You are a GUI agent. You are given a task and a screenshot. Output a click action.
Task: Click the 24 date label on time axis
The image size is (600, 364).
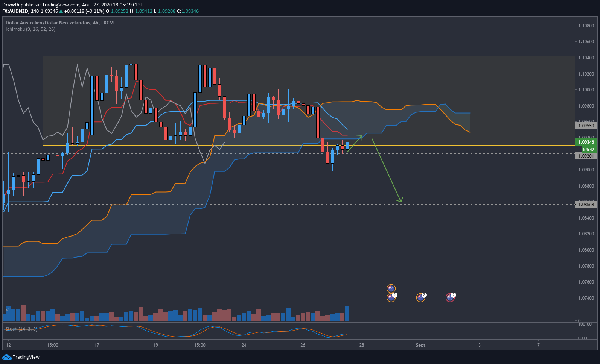click(244, 345)
